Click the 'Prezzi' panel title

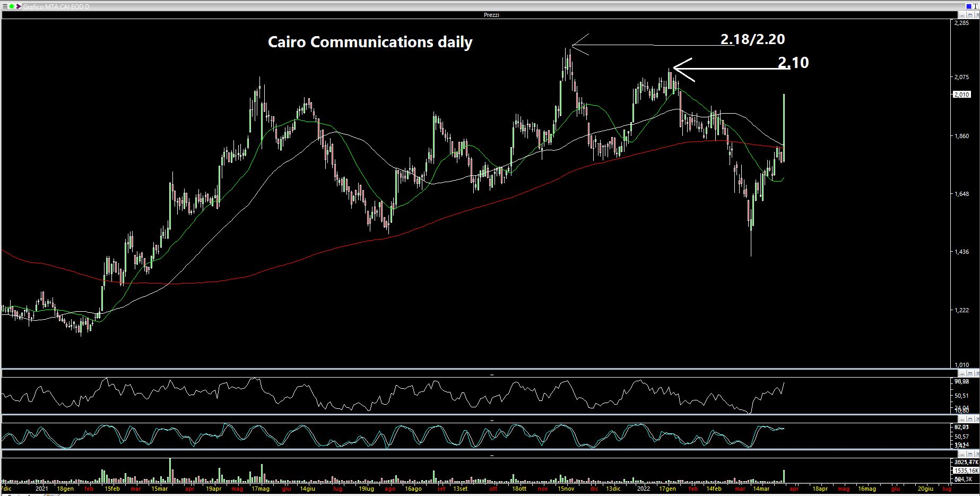click(x=491, y=15)
